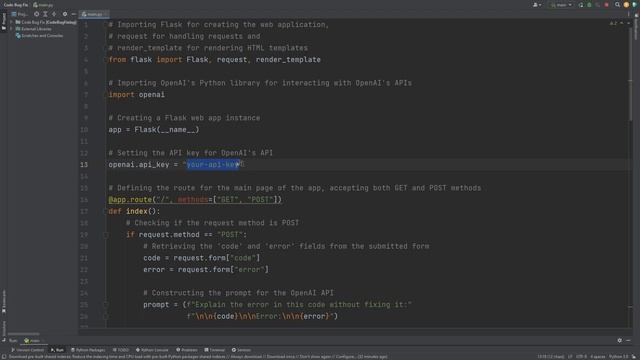Click the @app.route decorator line
640x360 pixels.
[195, 200]
